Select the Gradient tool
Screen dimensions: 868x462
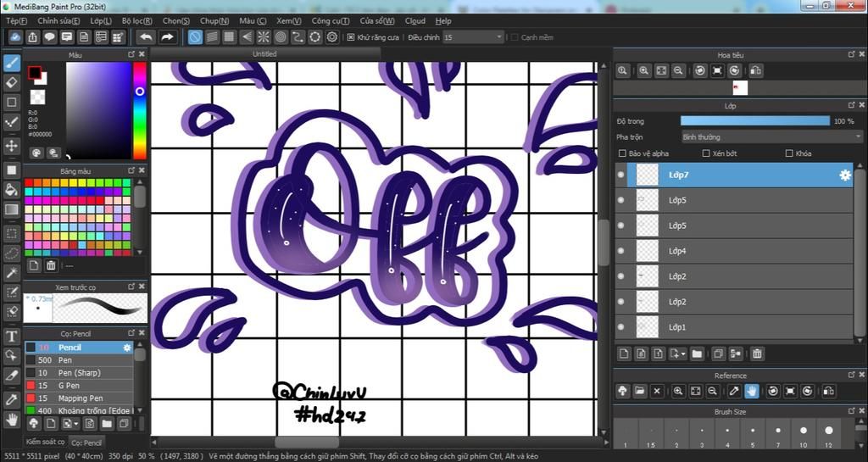(12, 209)
